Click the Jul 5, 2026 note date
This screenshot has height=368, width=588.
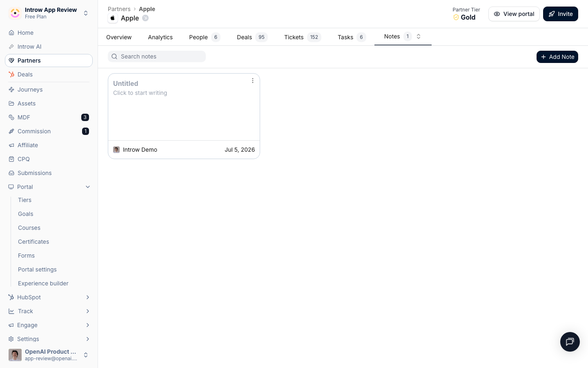tap(240, 150)
